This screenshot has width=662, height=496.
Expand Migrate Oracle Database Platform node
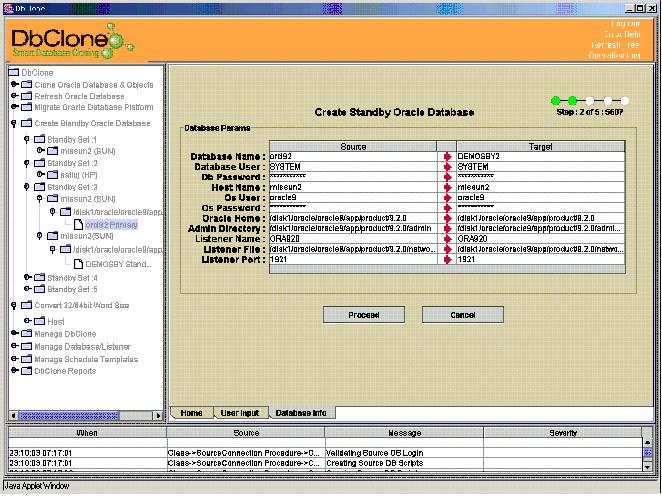point(14,107)
